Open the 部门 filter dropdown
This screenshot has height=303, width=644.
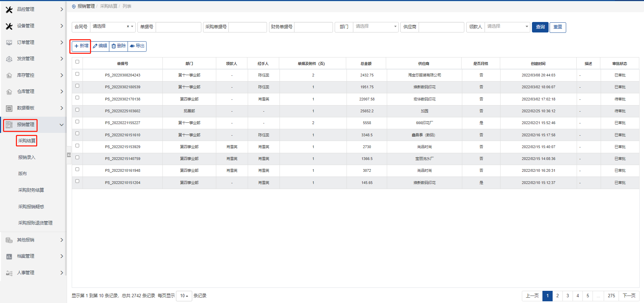(376, 27)
